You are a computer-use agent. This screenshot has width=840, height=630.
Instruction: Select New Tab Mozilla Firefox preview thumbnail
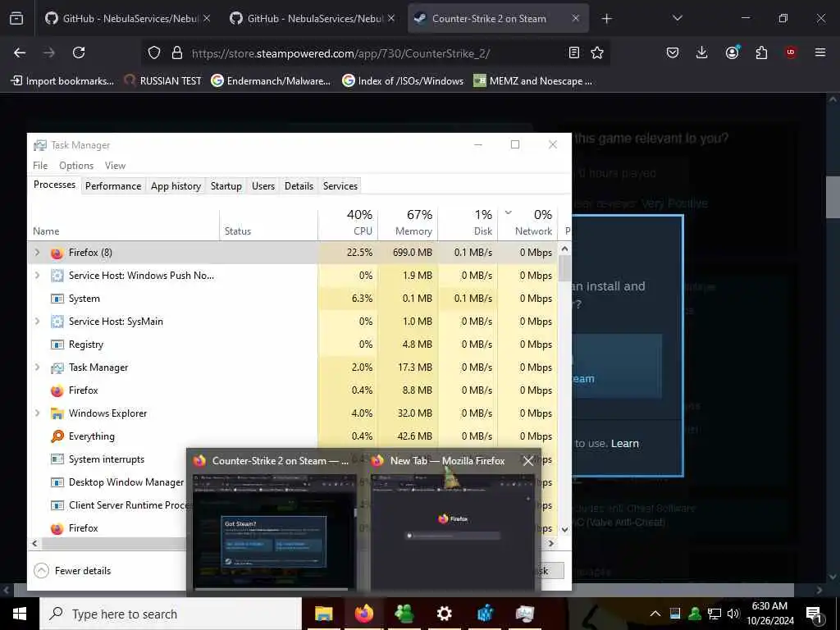453,532
